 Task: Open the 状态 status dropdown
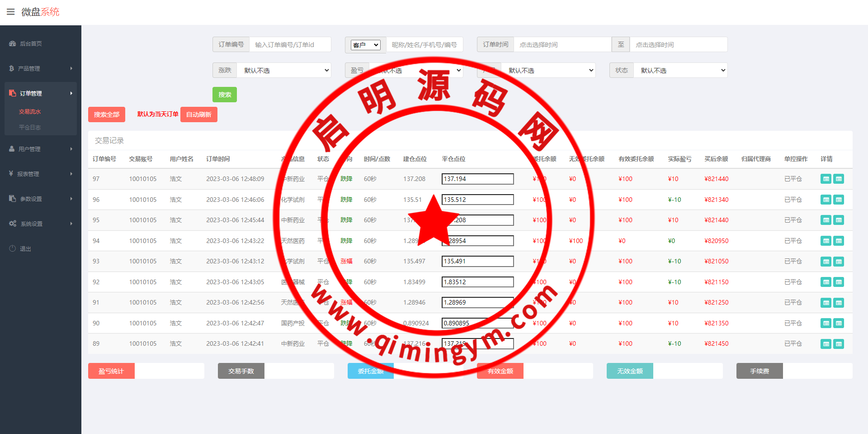pyautogui.click(x=680, y=71)
